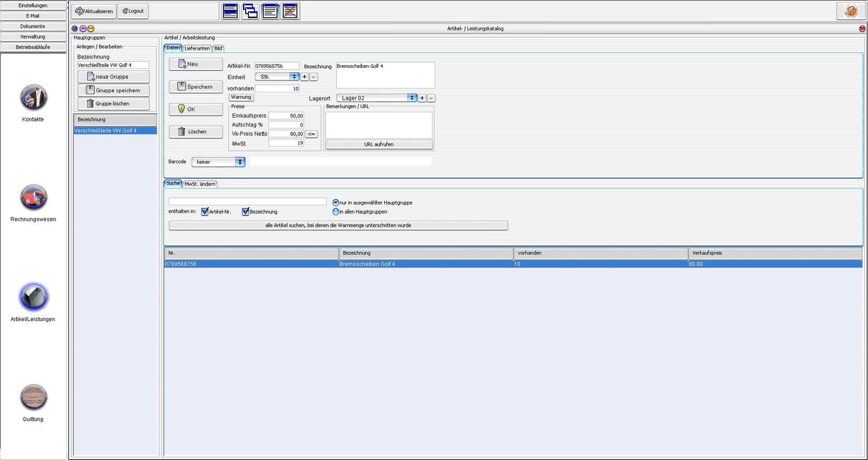Sort results by Verkaufspreis column header
This screenshot has height=460, width=868.
point(775,253)
